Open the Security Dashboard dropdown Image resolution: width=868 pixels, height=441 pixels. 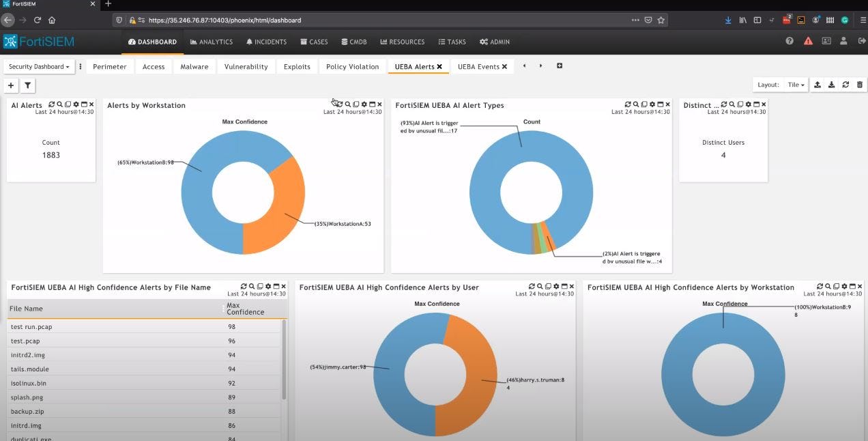click(39, 66)
